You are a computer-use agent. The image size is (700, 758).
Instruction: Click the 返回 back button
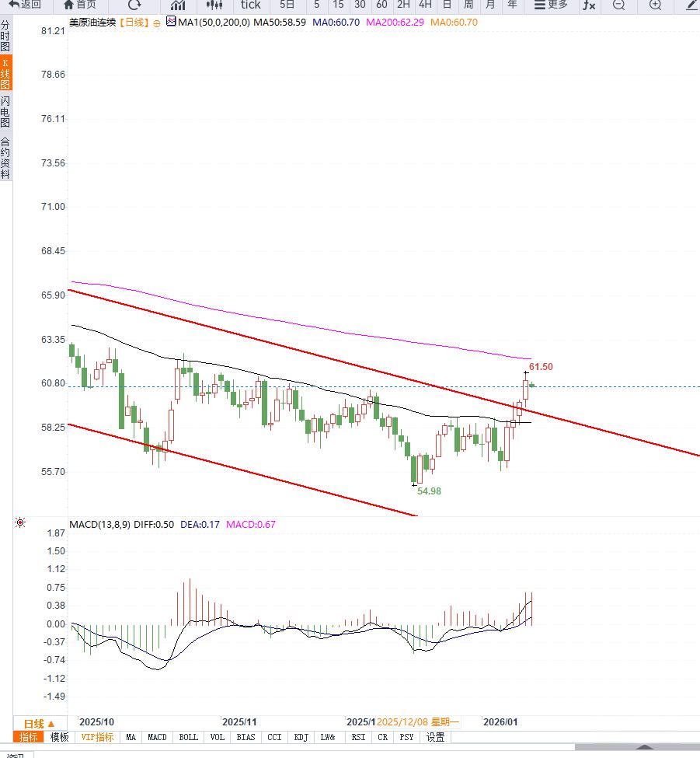pos(25,5)
